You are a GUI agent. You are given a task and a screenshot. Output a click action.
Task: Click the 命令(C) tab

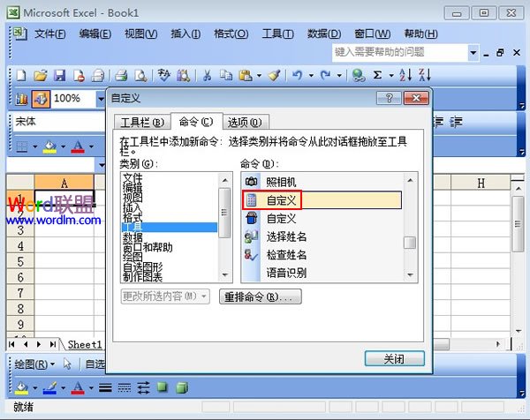pyautogui.click(x=196, y=121)
